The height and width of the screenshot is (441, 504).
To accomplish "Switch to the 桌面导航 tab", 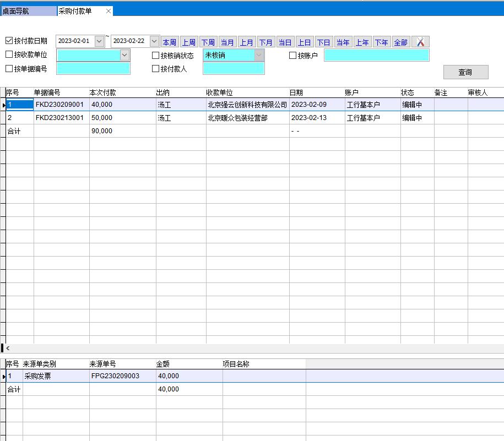I will pos(28,11).
